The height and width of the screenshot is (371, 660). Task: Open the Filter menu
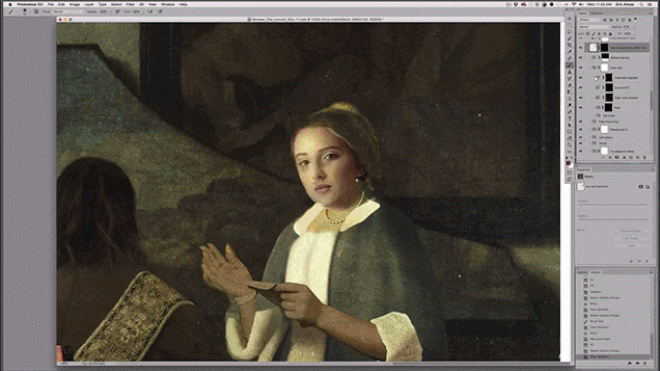click(130, 4)
